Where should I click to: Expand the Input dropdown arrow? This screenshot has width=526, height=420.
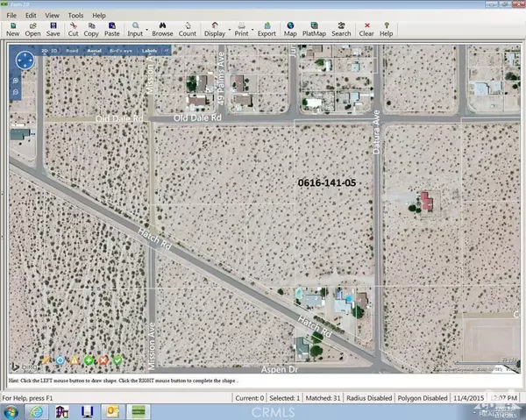(x=146, y=30)
